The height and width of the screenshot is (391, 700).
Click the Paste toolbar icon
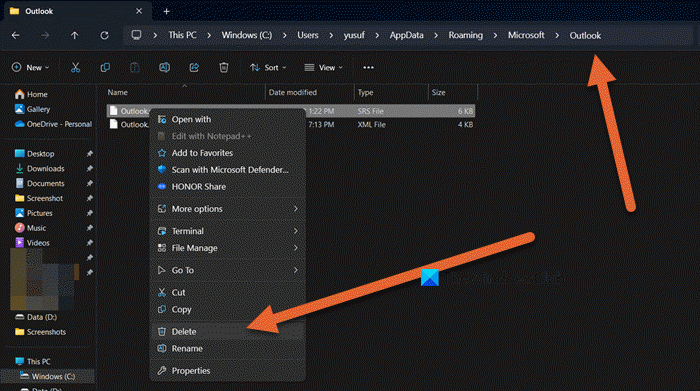(x=135, y=67)
